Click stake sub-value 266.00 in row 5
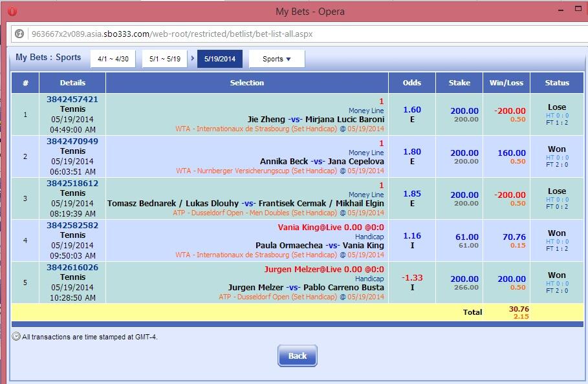This screenshot has height=384, width=588. [466, 287]
